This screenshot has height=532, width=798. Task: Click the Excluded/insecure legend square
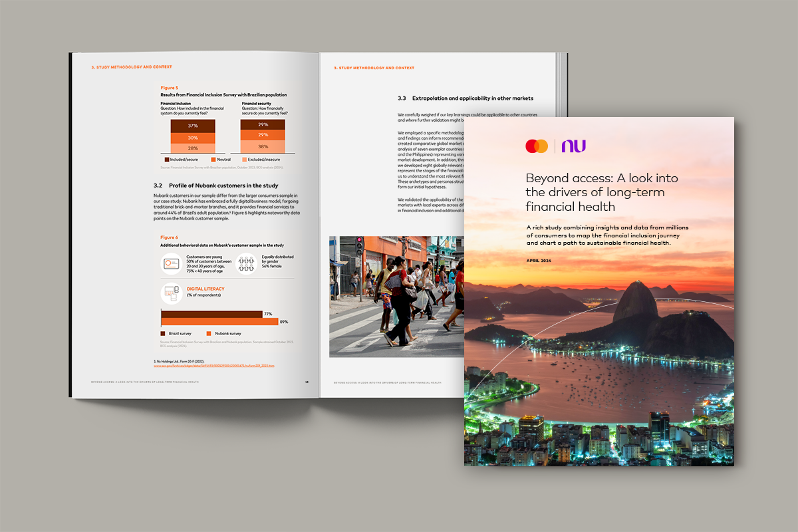point(245,160)
